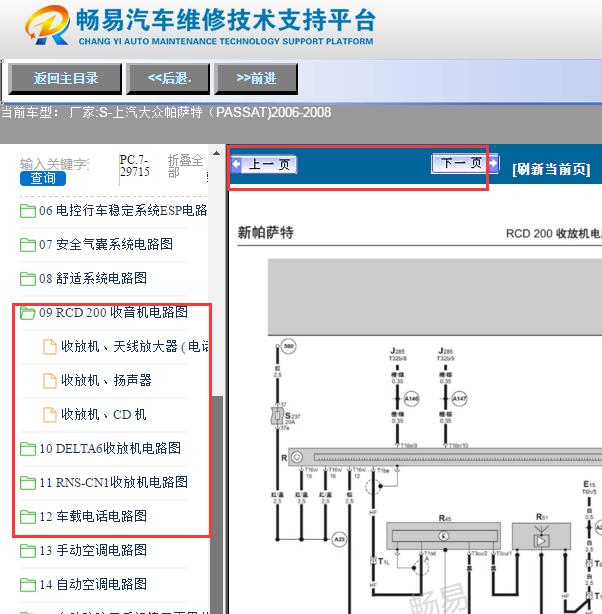Expand 13 手动空调电路图 folder
This screenshot has height=614, width=602.
coord(93,551)
